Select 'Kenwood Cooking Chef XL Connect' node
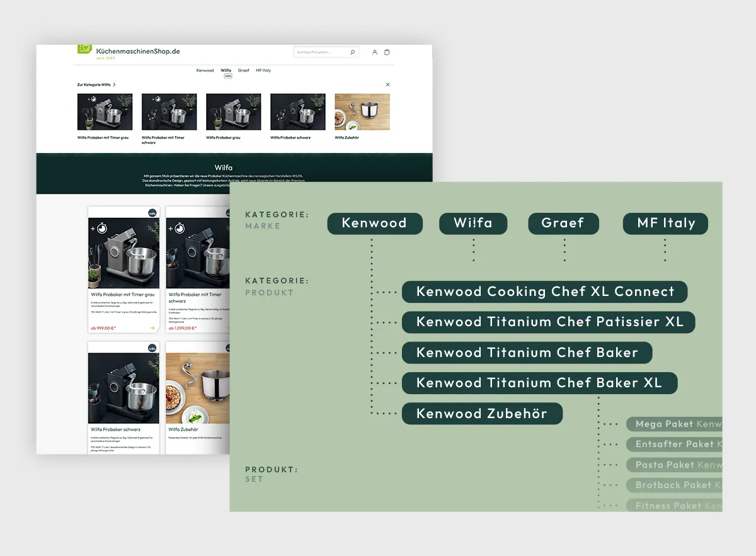Viewport: 756px width, 556px height. (x=545, y=292)
